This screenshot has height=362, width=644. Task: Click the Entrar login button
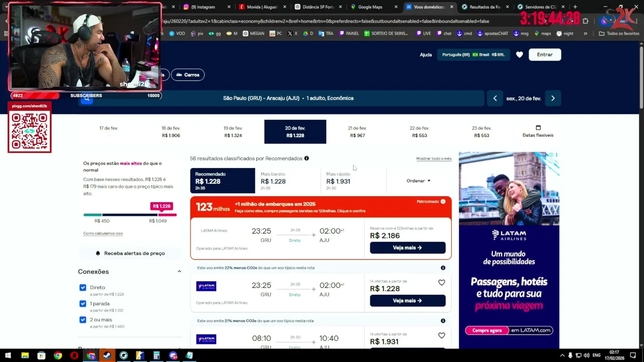(x=545, y=55)
